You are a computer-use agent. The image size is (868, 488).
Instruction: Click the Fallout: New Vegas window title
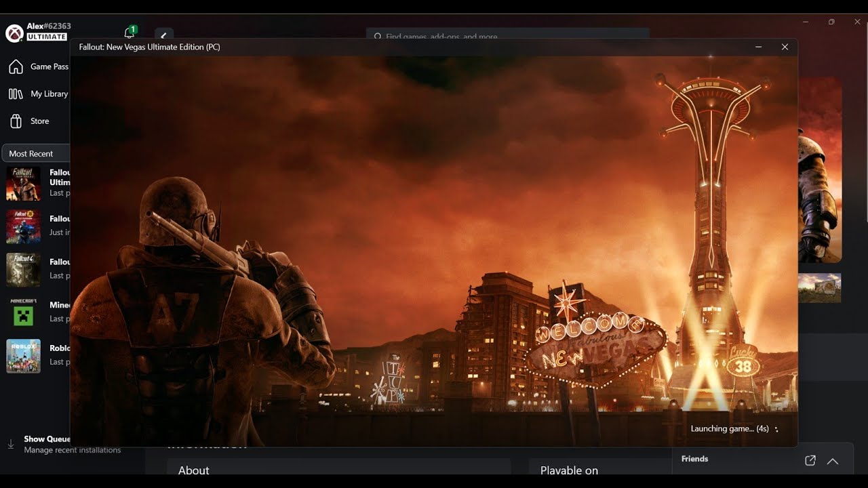149,47
